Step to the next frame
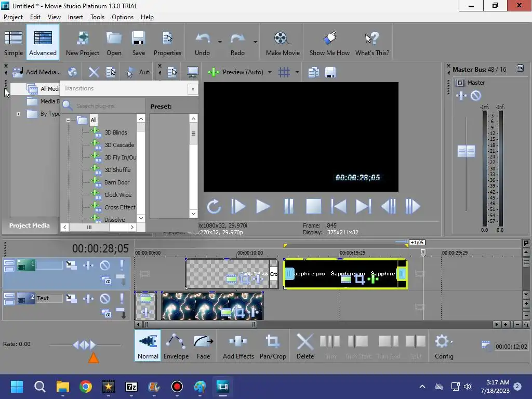The height and width of the screenshot is (399, 532). [x=413, y=206]
